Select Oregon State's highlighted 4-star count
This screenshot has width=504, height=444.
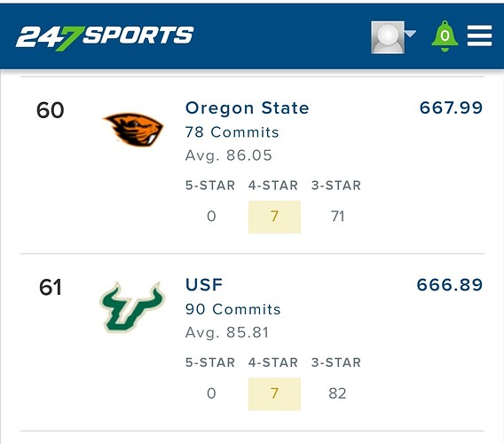point(274,217)
